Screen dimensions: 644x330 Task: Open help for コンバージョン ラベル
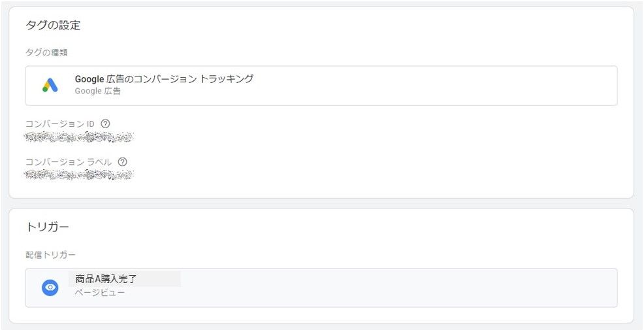[122, 162]
